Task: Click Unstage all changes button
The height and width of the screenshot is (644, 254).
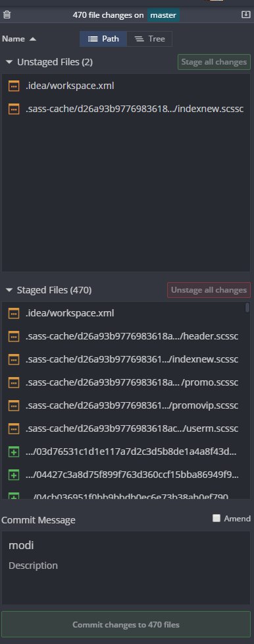Action: click(x=209, y=290)
